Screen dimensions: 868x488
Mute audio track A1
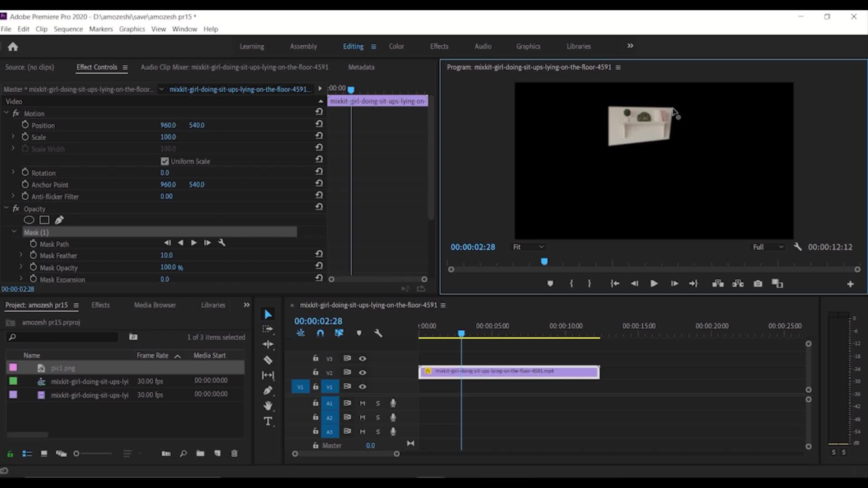pos(362,403)
